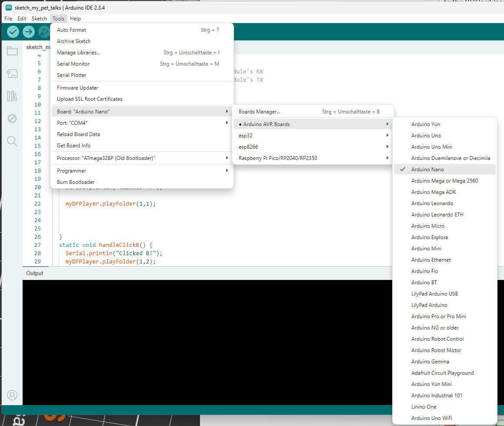This screenshot has height=426, width=504.
Task: Open the Debug sidebar icon
Action: (x=12, y=119)
